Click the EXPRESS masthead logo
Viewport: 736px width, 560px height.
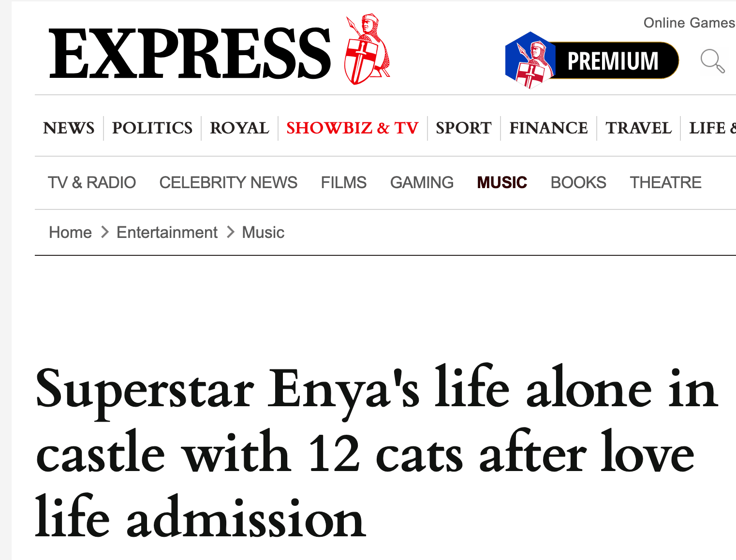pos(190,53)
